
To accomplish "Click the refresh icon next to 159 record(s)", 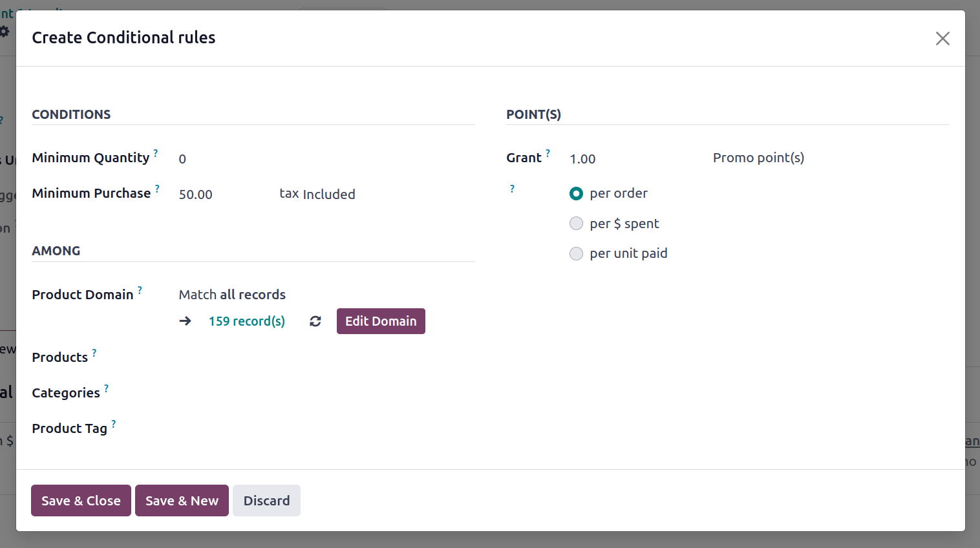I will pos(315,321).
